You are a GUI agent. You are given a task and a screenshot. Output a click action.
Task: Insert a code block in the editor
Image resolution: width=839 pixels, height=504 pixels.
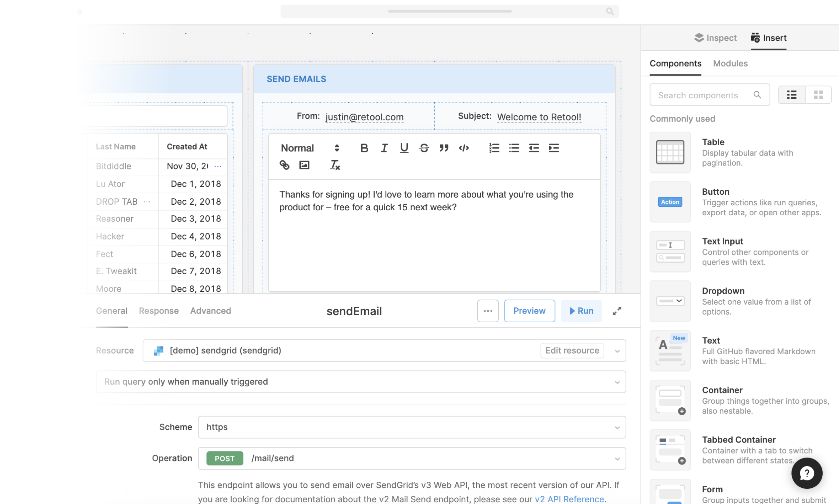[x=463, y=148]
